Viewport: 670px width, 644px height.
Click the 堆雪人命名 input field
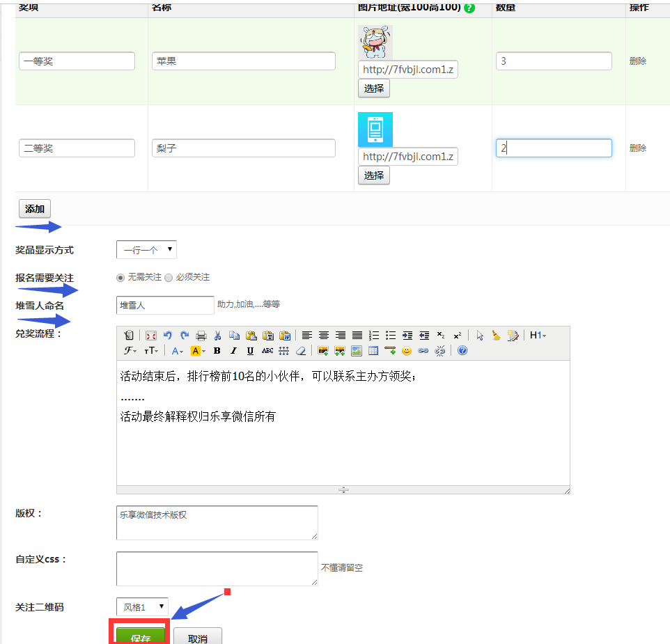pyautogui.click(x=165, y=305)
